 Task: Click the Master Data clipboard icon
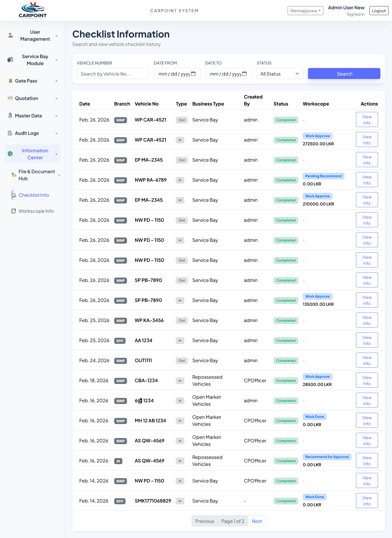click(x=10, y=116)
